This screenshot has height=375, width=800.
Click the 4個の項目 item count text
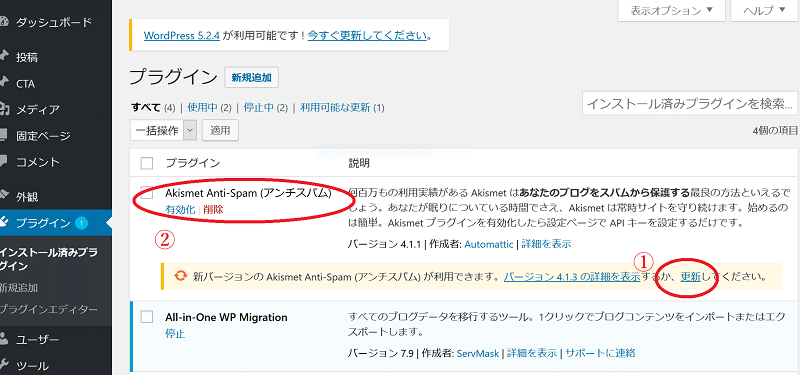(x=775, y=131)
